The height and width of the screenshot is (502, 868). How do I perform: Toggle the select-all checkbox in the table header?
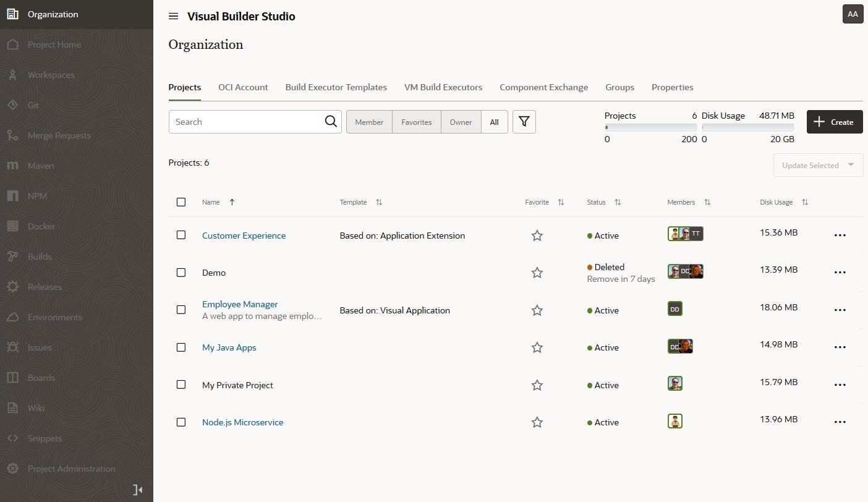pyautogui.click(x=181, y=202)
